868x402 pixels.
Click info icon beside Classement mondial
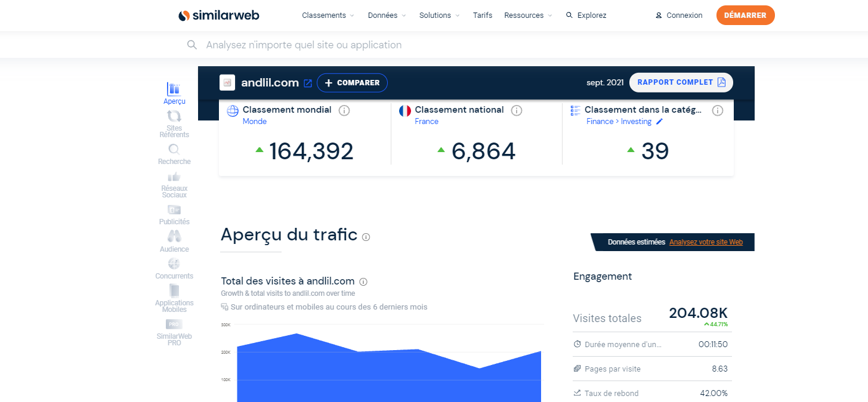344,110
